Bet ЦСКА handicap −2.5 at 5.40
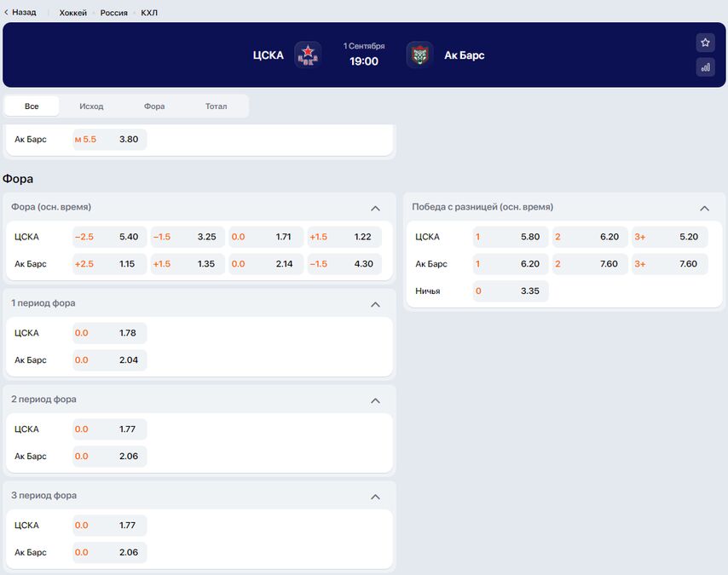The image size is (728, 575). (x=110, y=237)
